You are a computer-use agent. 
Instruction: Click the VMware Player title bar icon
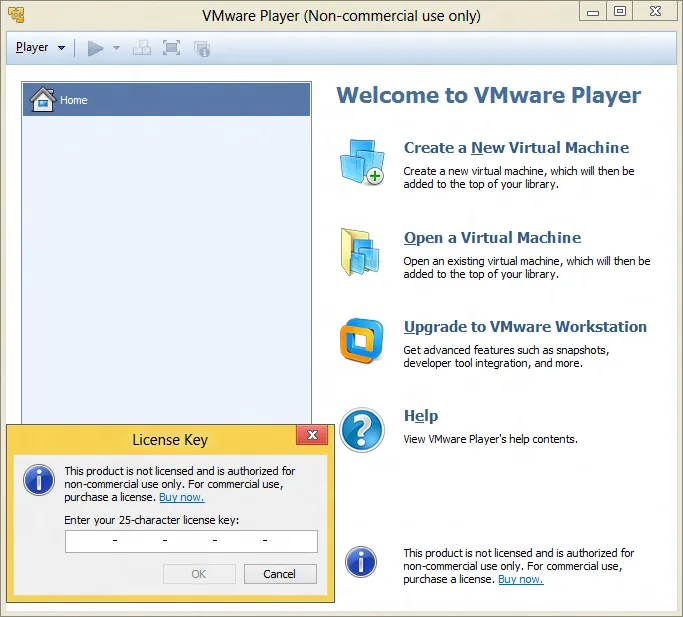tap(16, 15)
